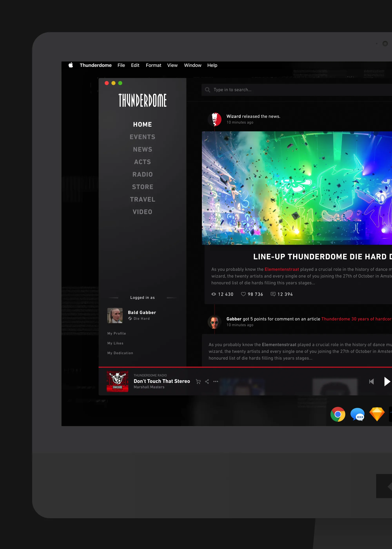Click the Die Hard badge icon
Screen dimensions: 392x549
tap(130, 318)
